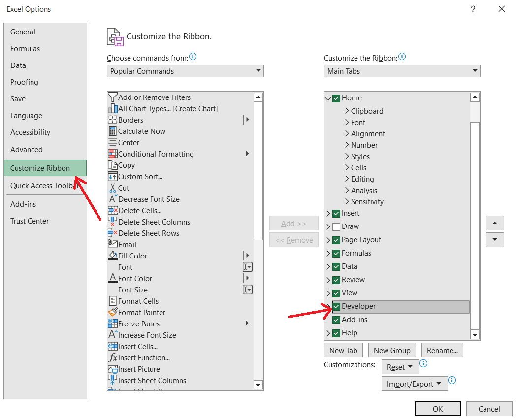Click the New Tab button
The image size is (516, 420).
pos(343,350)
